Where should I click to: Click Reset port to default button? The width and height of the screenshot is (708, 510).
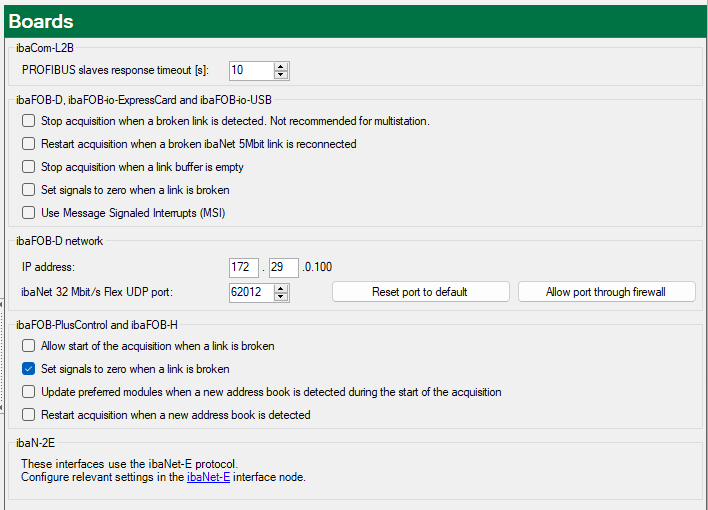pyautogui.click(x=420, y=292)
